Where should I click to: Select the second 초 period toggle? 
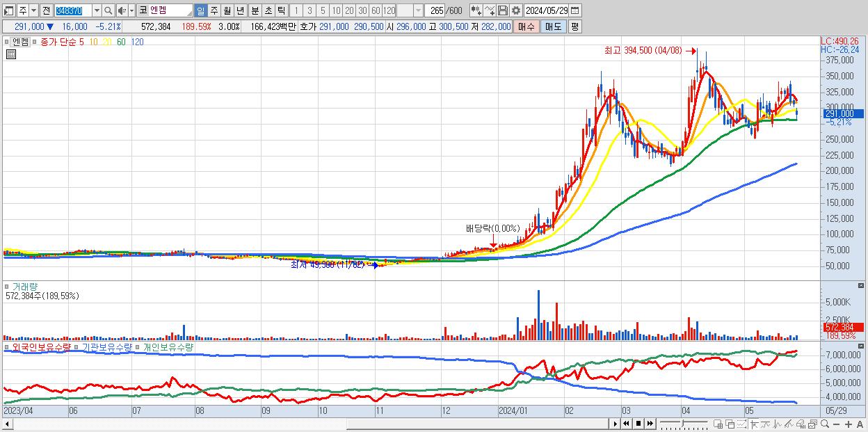268,10
